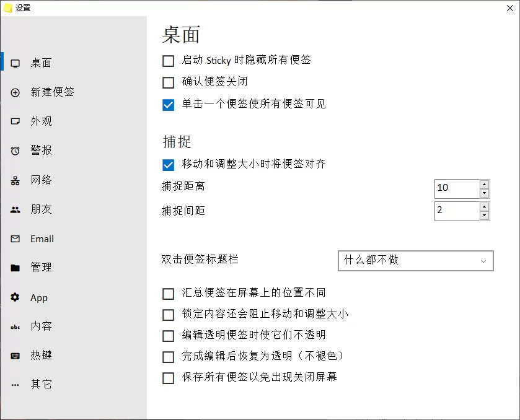The height and width of the screenshot is (420, 520).
Task: Click the 警报 alarm clock icon
Action: coord(15,151)
